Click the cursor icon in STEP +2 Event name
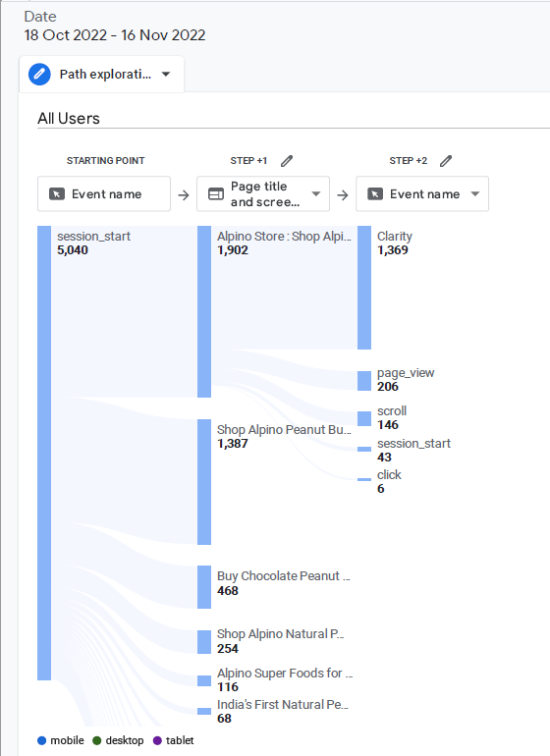Screen dimensions: 550x756 pyautogui.click(x=375, y=193)
